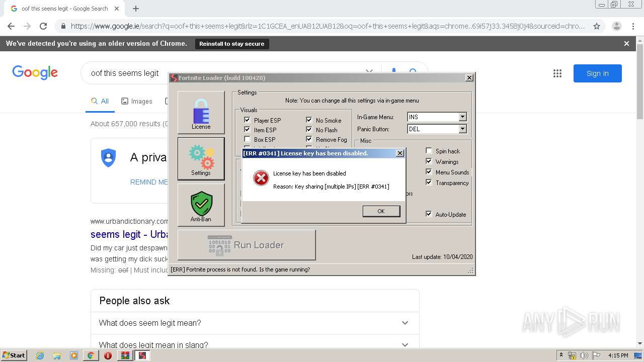
Task: Go back in Chrome
Action: tap(11, 26)
